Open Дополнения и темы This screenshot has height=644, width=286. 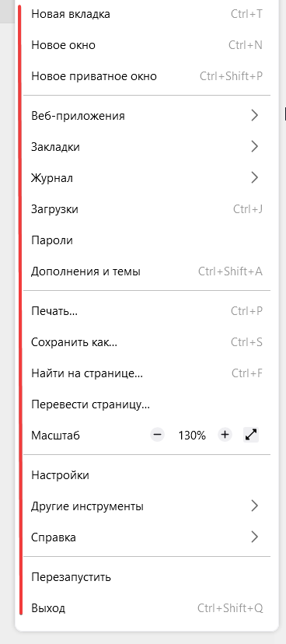click(146, 271)
